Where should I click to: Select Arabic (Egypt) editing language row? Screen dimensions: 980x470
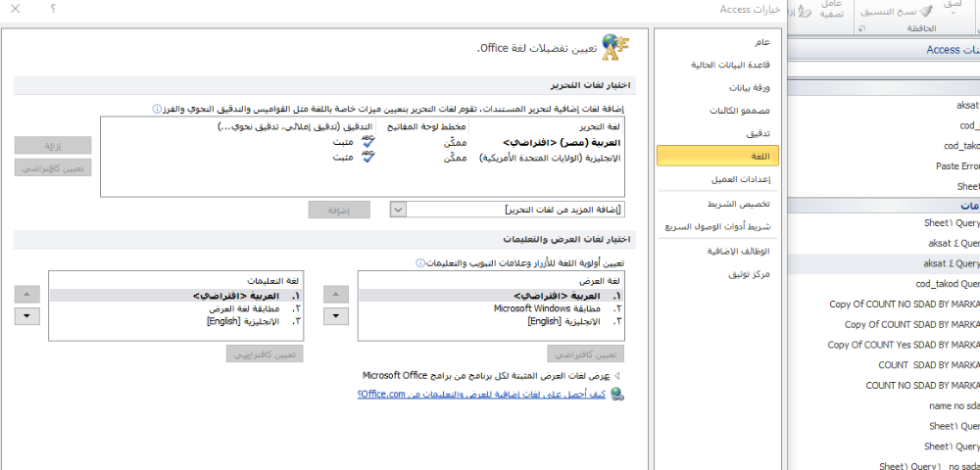[362, 142]
